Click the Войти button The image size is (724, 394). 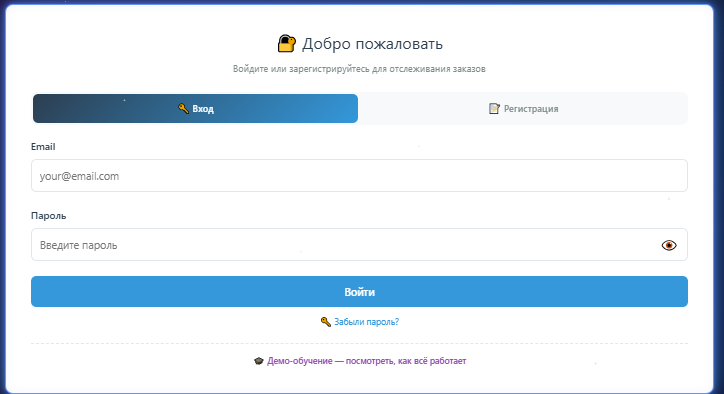(x=359, y=291)
